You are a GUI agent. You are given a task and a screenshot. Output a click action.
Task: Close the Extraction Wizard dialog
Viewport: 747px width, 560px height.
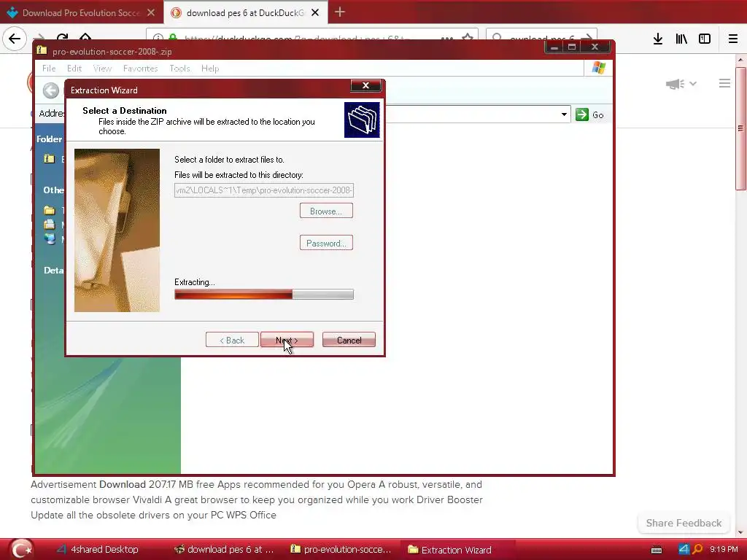(365, 86)
